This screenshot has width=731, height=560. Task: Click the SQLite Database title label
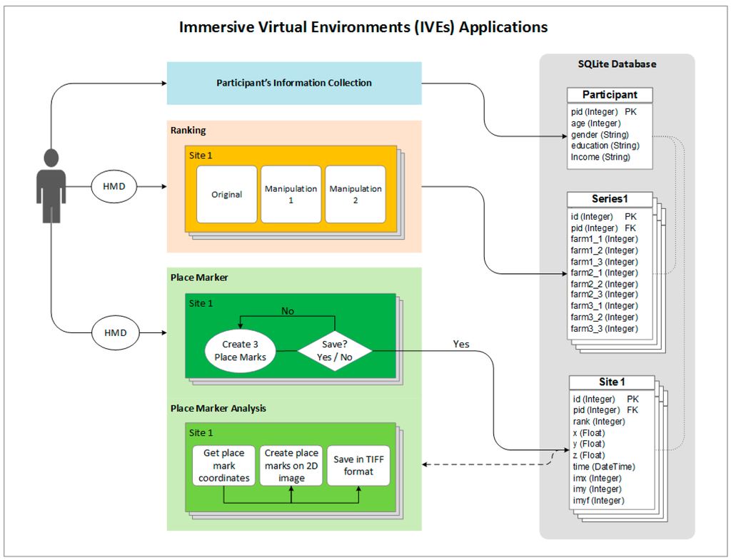pyautogui.click(x=617, y=64)
